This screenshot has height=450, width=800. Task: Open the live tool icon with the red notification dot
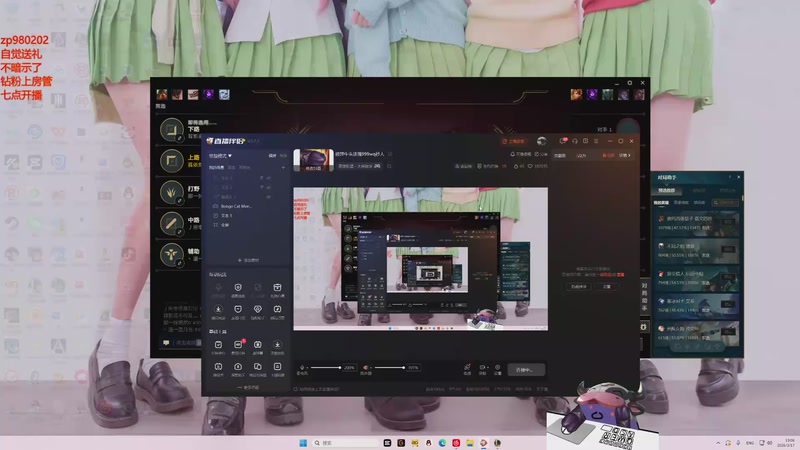[238, 345]
